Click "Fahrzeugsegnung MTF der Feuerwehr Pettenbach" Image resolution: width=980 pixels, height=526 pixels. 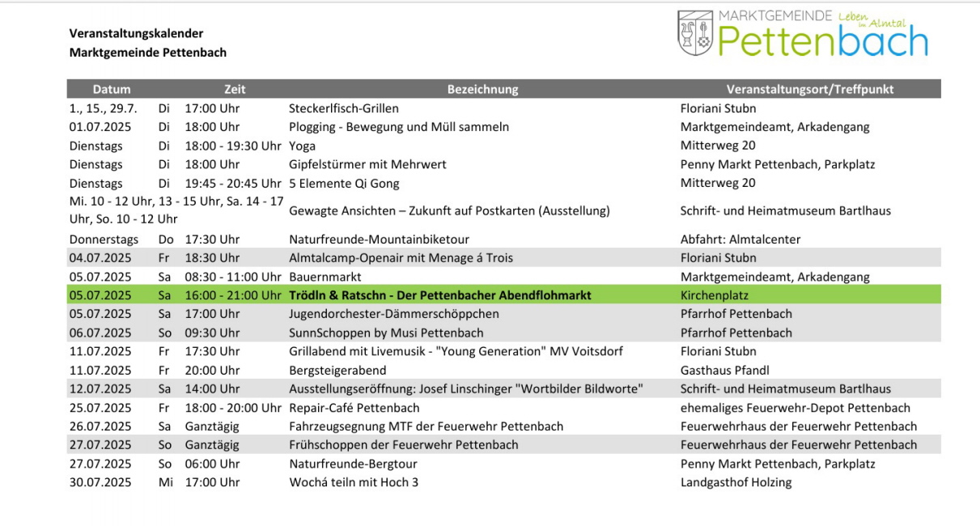click(426, 426)
